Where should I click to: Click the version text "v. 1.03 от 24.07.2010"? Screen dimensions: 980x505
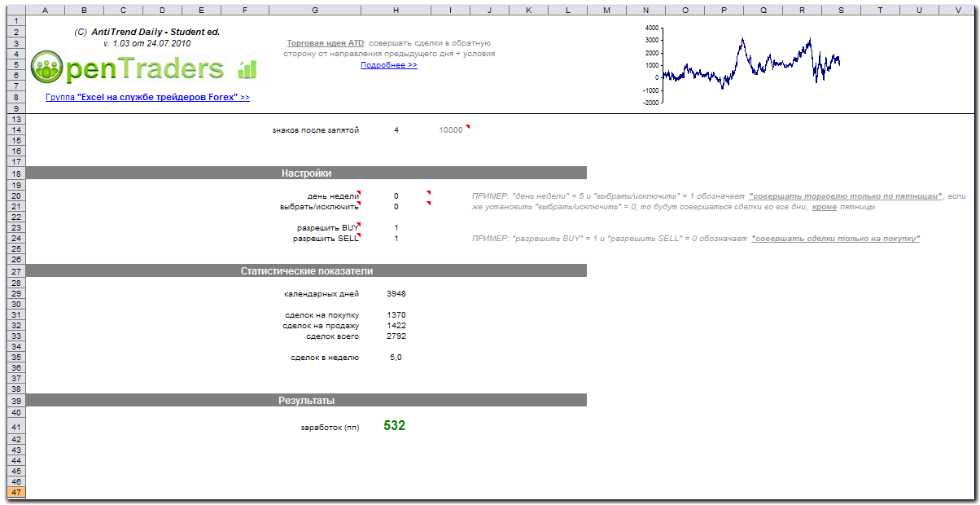pyautogui.click(x=147, y=43)
